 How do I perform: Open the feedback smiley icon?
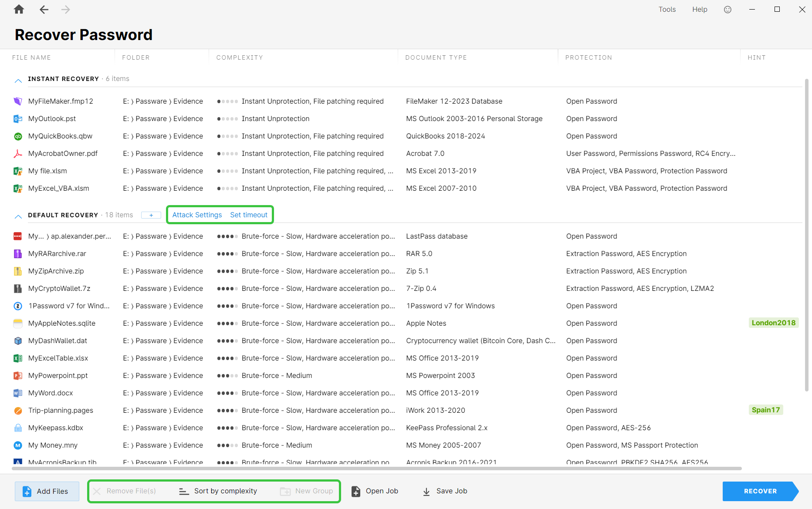point(727,9)
